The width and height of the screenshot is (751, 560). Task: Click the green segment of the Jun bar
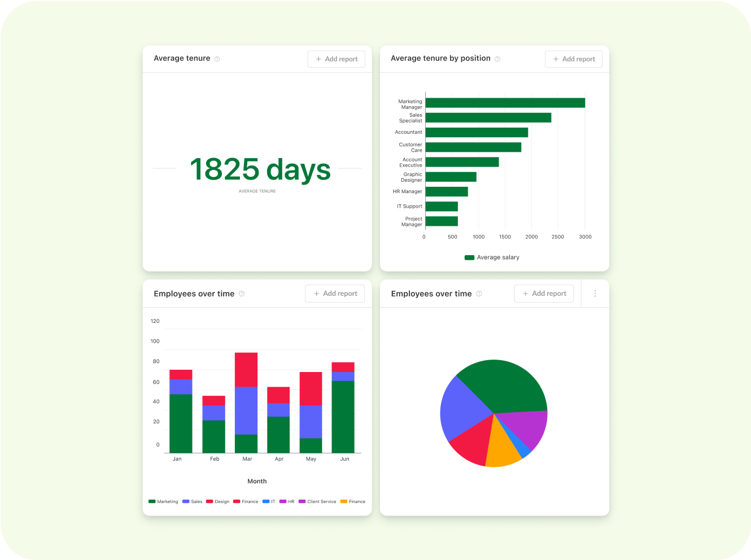(x=343, y=417)
